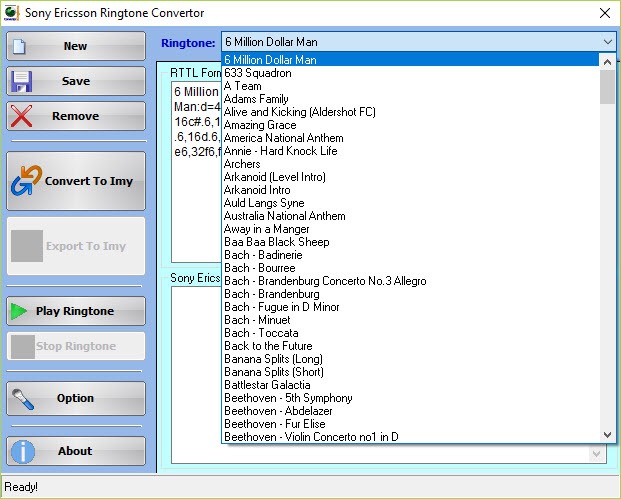Select '633 Squadron' from the list
This screenshot has height=499, width=621.
click(410, 73)
